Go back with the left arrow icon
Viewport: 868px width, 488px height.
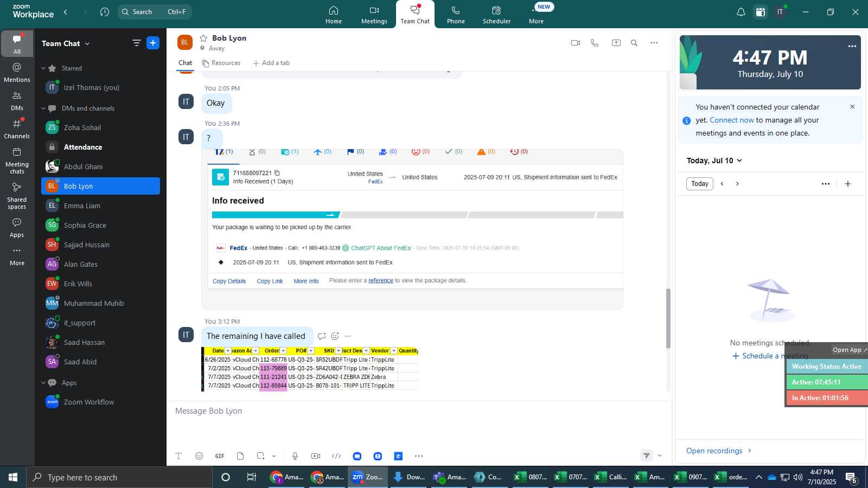tap(66, 12)
